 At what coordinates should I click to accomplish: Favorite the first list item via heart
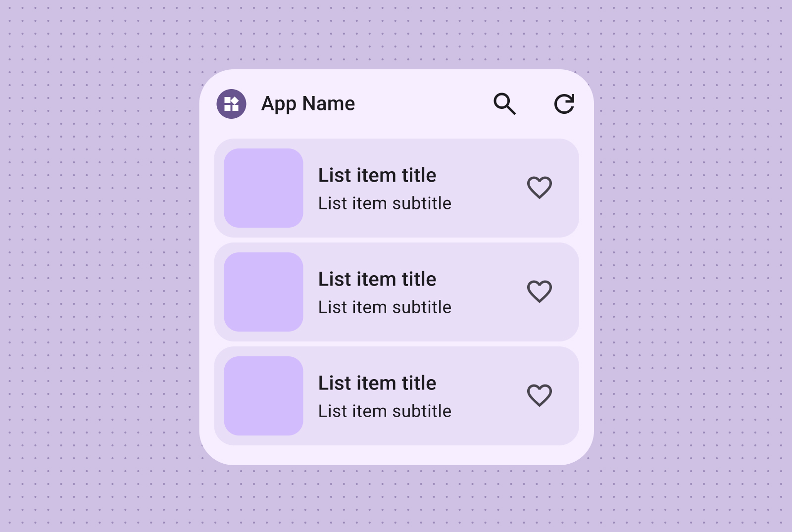(x=539, y=188)
